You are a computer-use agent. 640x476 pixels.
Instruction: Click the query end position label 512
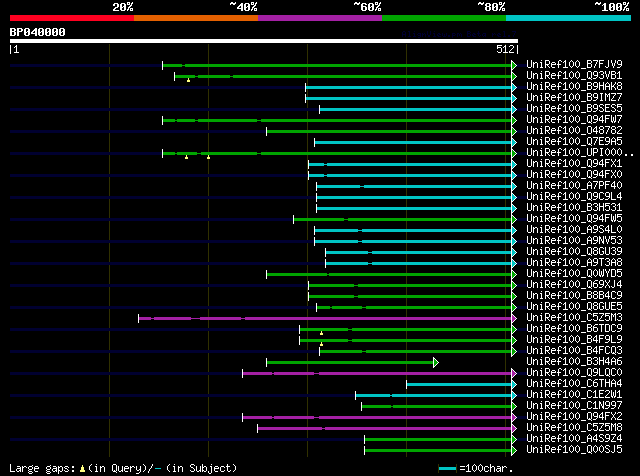(x=505, y=49)
